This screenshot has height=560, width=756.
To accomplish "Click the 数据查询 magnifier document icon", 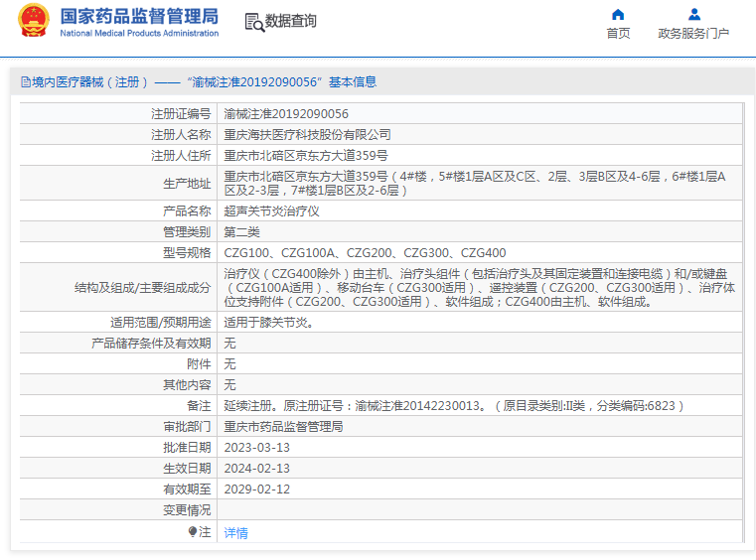I will (x=253, y=21).
